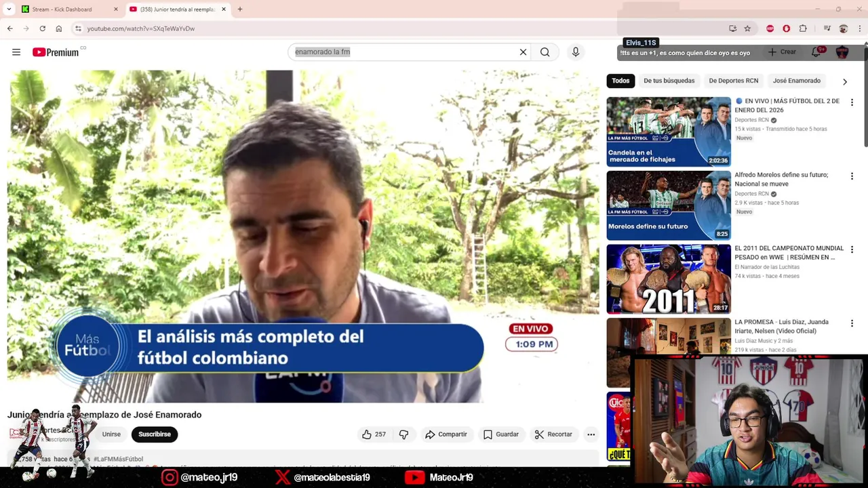Open EN VIVO MÁS FÚTBOL DEL 2 DE ENERO title
The width and height of the screenshot is (868, 488).
point(787,105)
